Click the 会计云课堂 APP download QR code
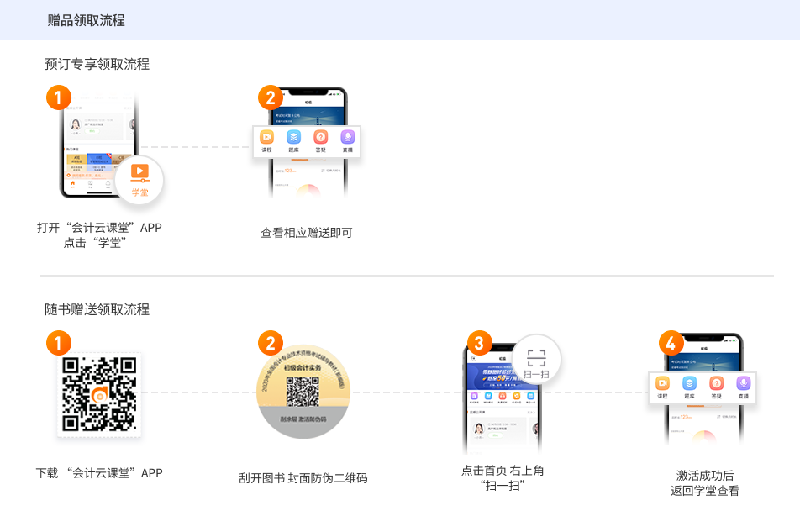Screen dimensions: 800x532 [x=99, y=394]
